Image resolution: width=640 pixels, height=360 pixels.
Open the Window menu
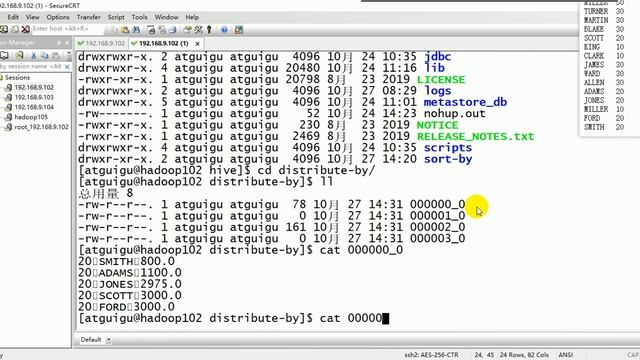point(166,17)
